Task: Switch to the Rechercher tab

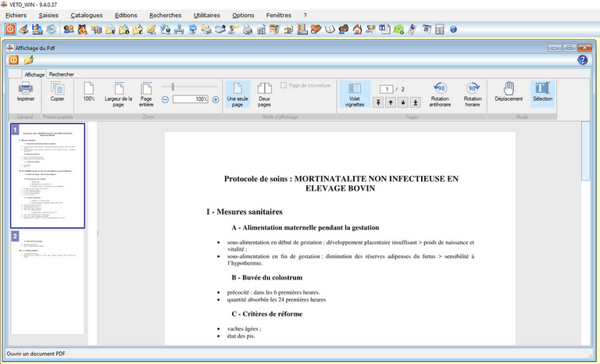Action: (61, 74)
